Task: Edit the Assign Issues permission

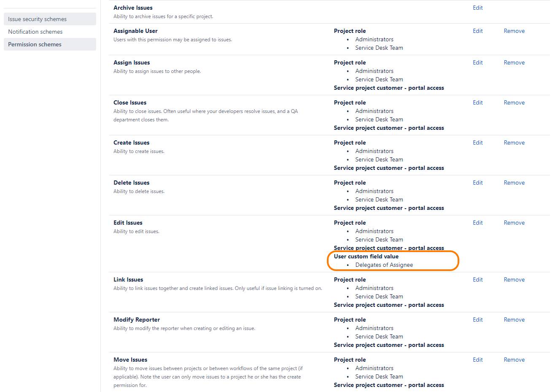Action: click(x=477, y=62)
